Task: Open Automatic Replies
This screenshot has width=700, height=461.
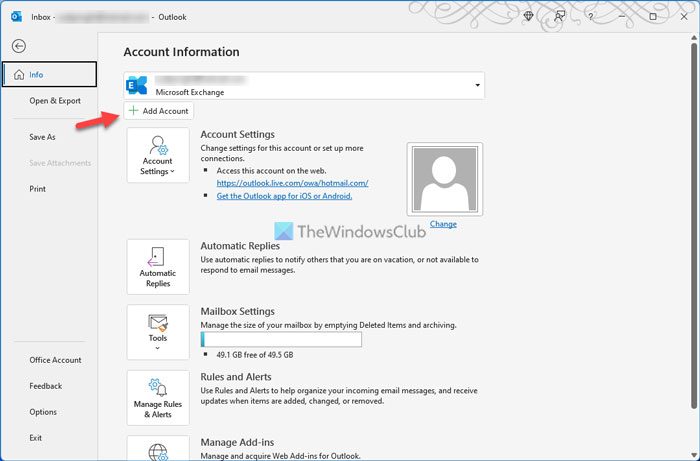Action: [158, 267]
